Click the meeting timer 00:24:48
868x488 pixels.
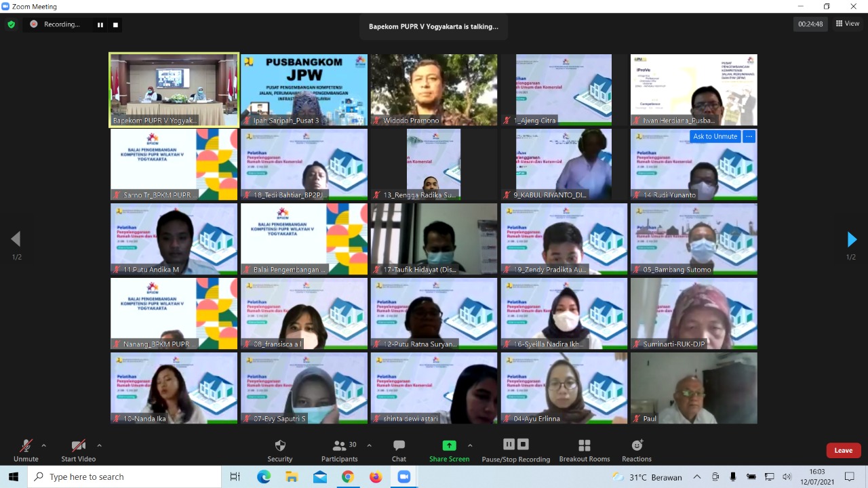coord(810,24)
